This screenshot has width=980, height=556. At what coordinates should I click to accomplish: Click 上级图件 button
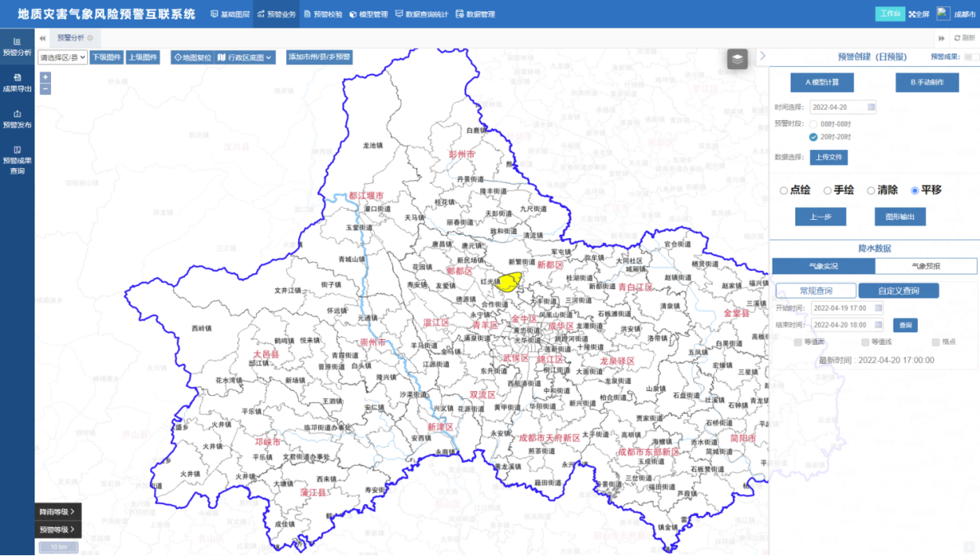click(143, 57)
